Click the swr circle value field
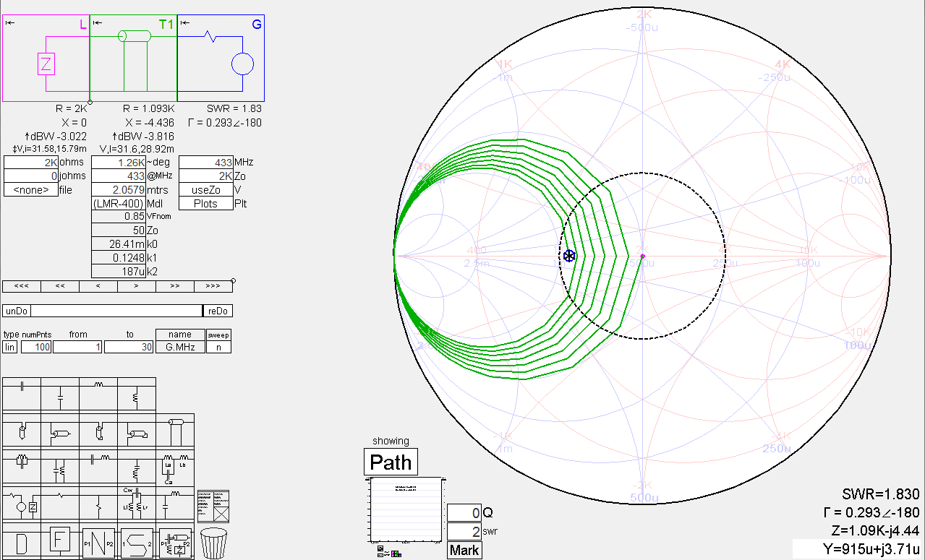Viewport: 925px width, 560px height. click(464, 532)
